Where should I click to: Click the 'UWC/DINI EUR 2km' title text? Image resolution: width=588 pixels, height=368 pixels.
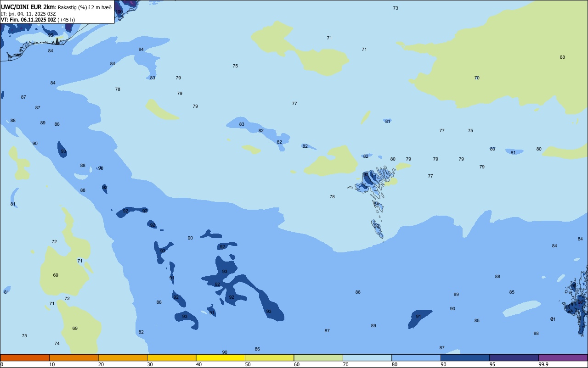[28, 7]
